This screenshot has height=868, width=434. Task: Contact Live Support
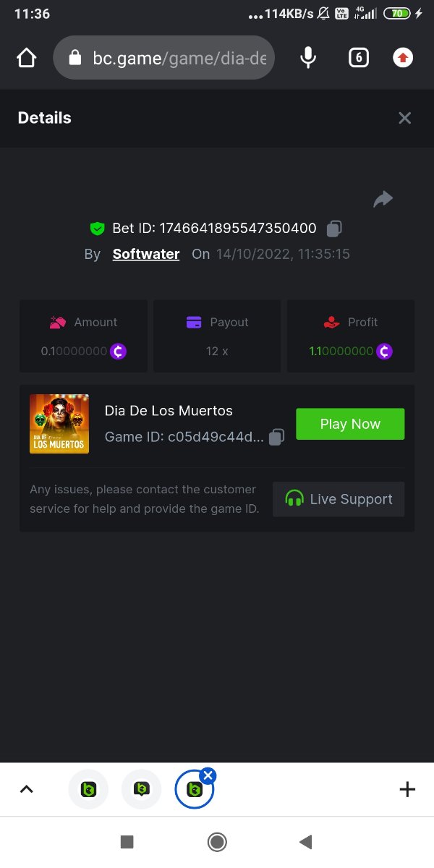coord(339,499)
